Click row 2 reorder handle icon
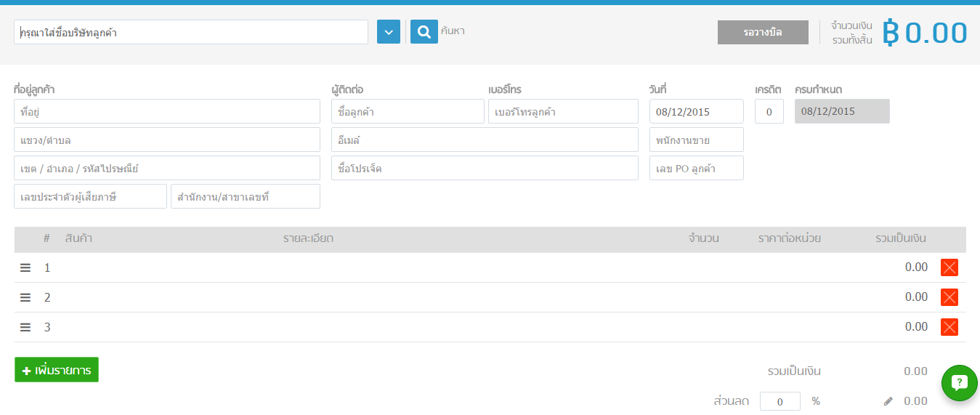The height and width of the screenshot is (415, 980). [25, 297]
